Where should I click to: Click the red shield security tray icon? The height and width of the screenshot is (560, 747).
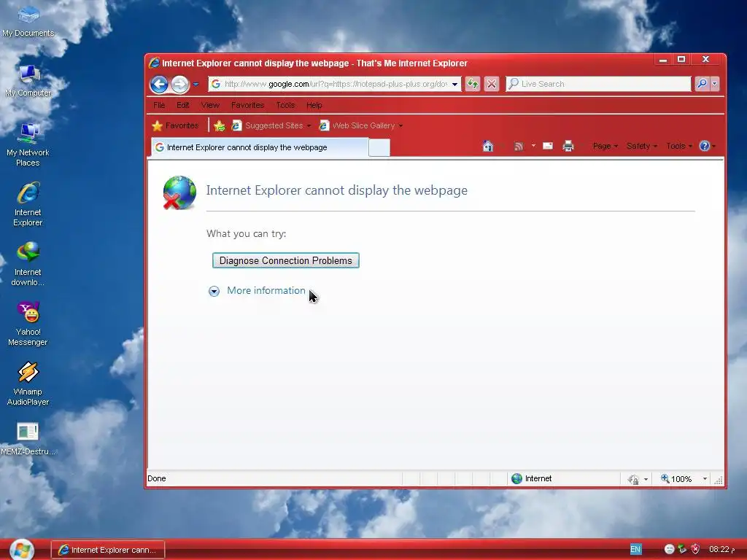click(695, 550)
